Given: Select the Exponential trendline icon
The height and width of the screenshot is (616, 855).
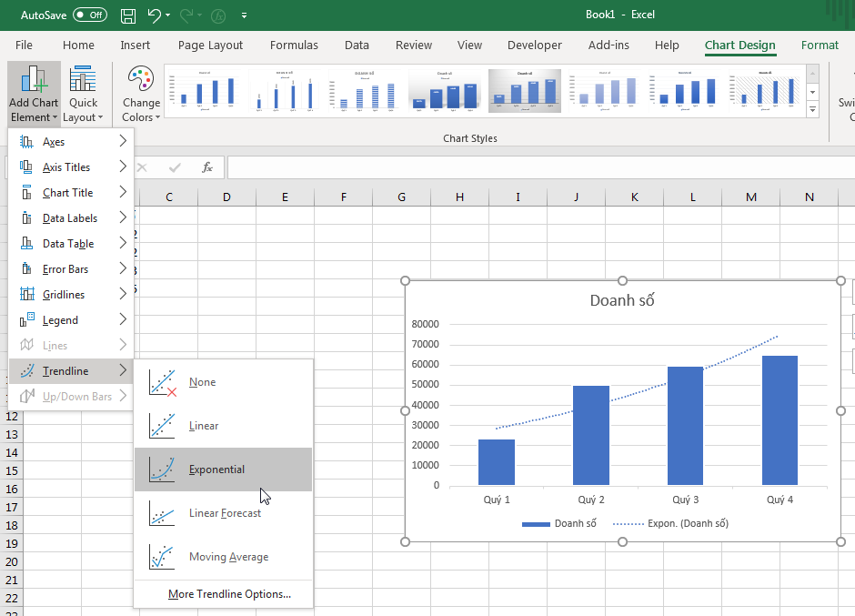Looking at the screenshot, I should pos(160,469).
